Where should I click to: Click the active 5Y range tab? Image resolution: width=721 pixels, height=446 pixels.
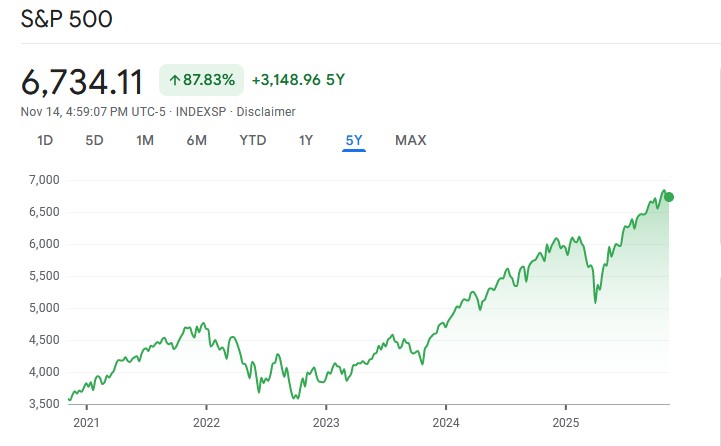(x=354, y=140)
